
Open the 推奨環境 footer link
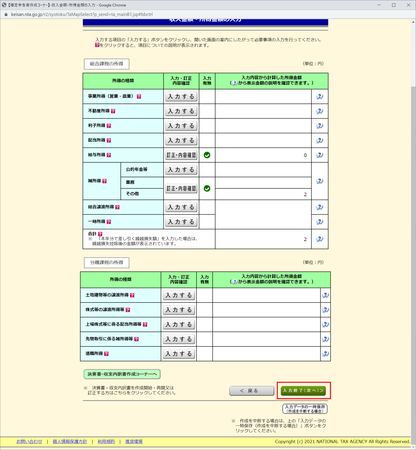click(x=134, y=442)
